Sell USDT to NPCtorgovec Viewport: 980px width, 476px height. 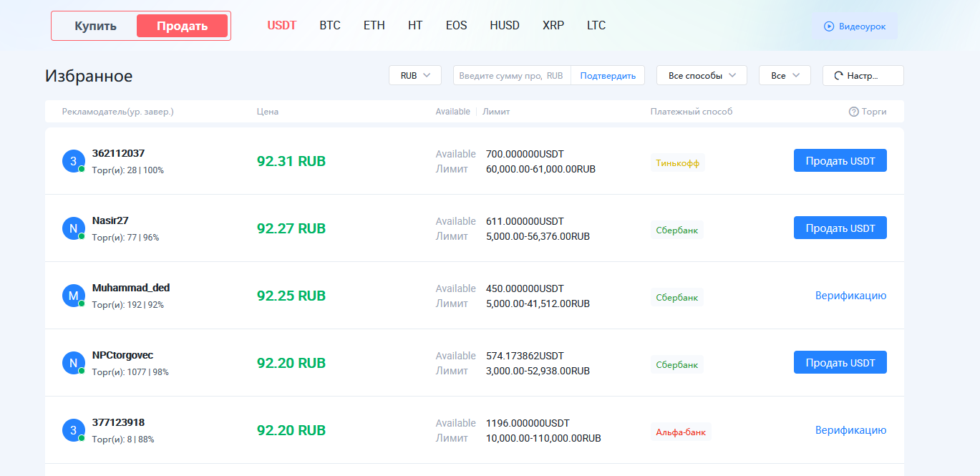pos(840,363)
